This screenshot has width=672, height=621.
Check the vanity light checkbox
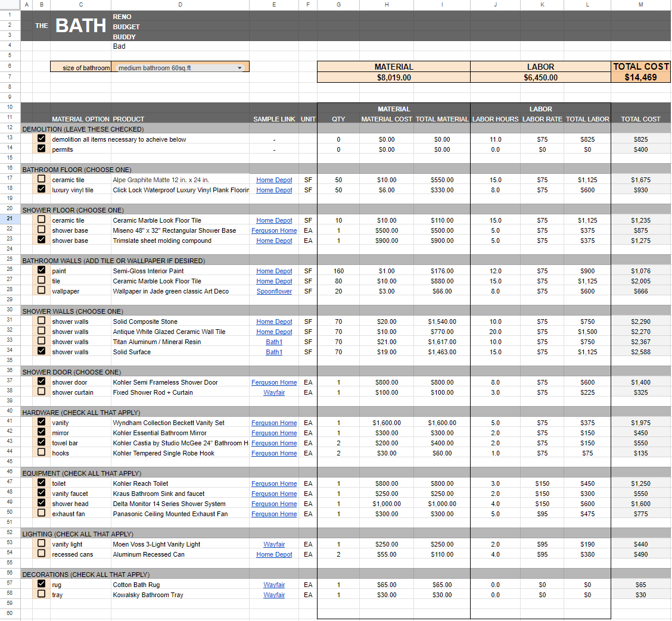coord(42,543)
